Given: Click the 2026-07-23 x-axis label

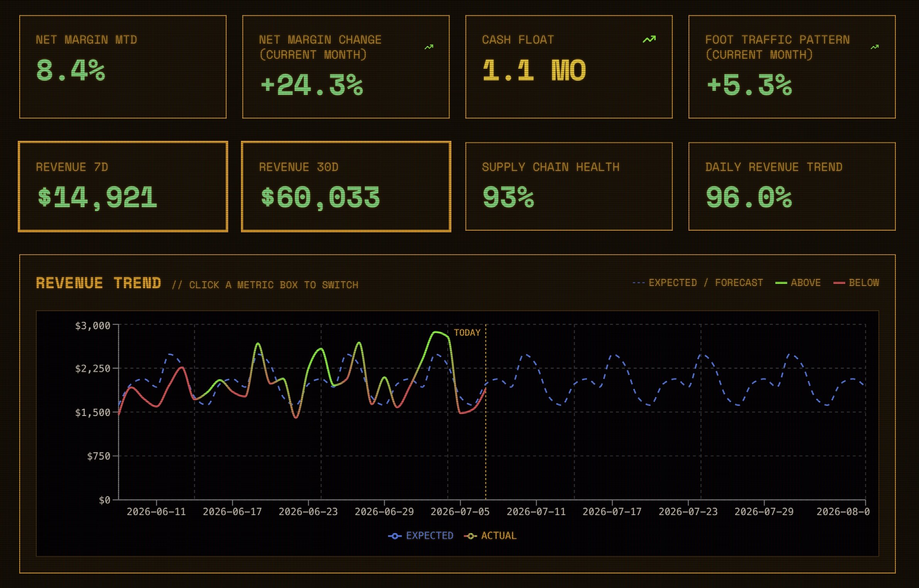Looking at the screenshot, I should click(x=688, y=512).
